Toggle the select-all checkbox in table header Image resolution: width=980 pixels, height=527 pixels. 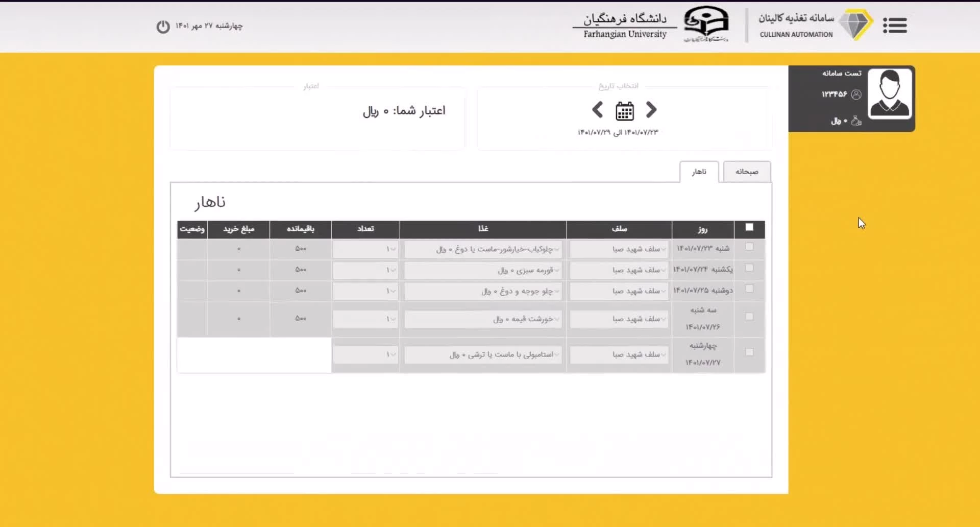(749, 227)
